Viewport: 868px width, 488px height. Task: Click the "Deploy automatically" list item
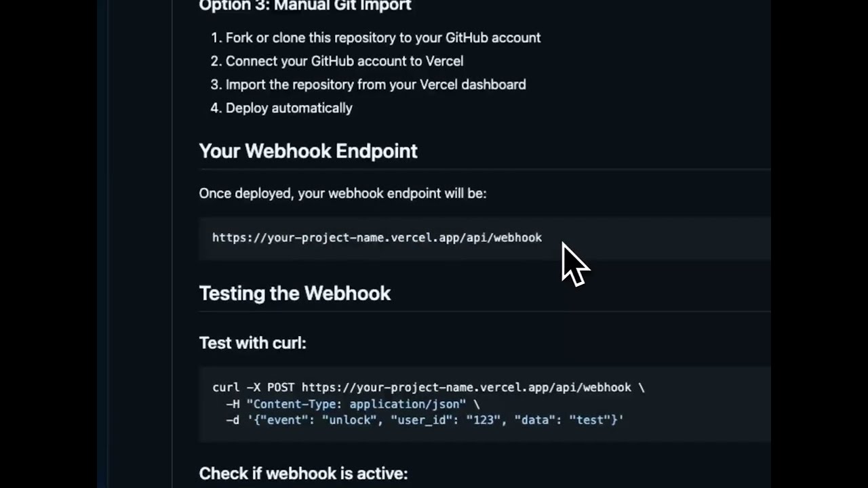[x=289, y=108]
